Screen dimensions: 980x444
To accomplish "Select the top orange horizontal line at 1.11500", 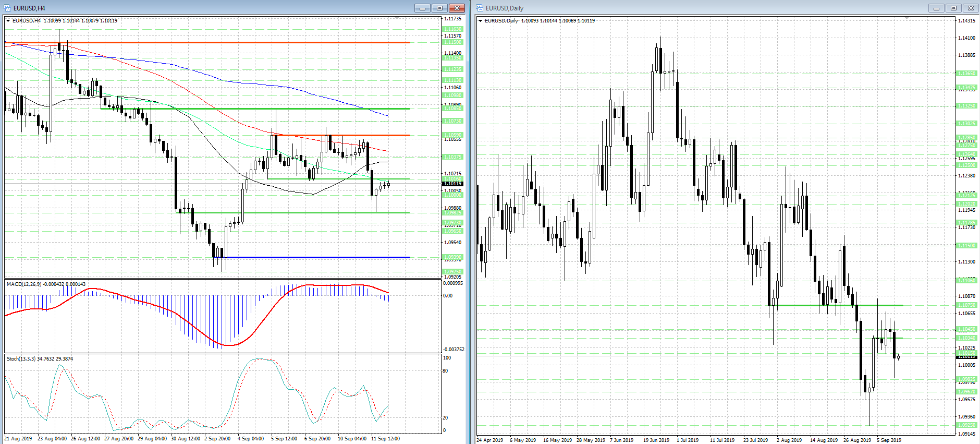I will point(209,42).
